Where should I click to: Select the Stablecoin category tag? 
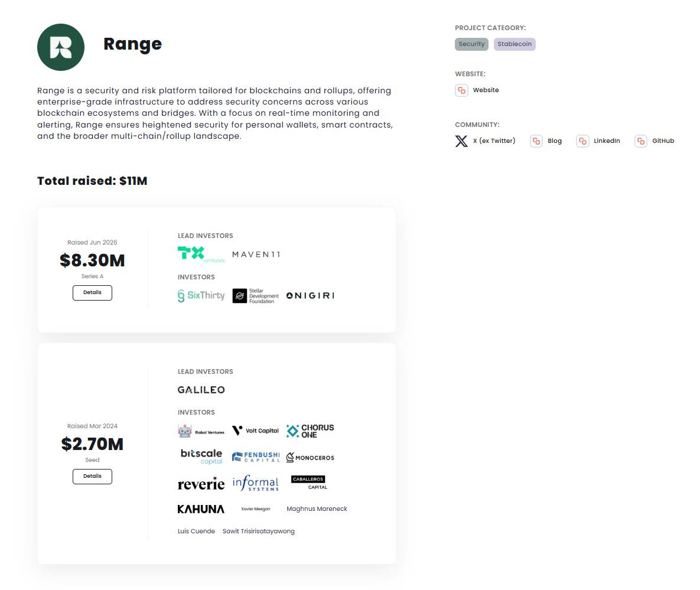click(x=515, y=44)
